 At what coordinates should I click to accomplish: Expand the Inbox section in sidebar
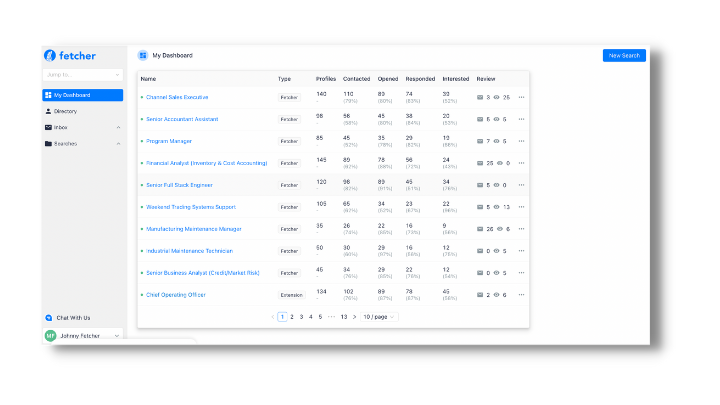pyautogui.click(x=118, y=127)
